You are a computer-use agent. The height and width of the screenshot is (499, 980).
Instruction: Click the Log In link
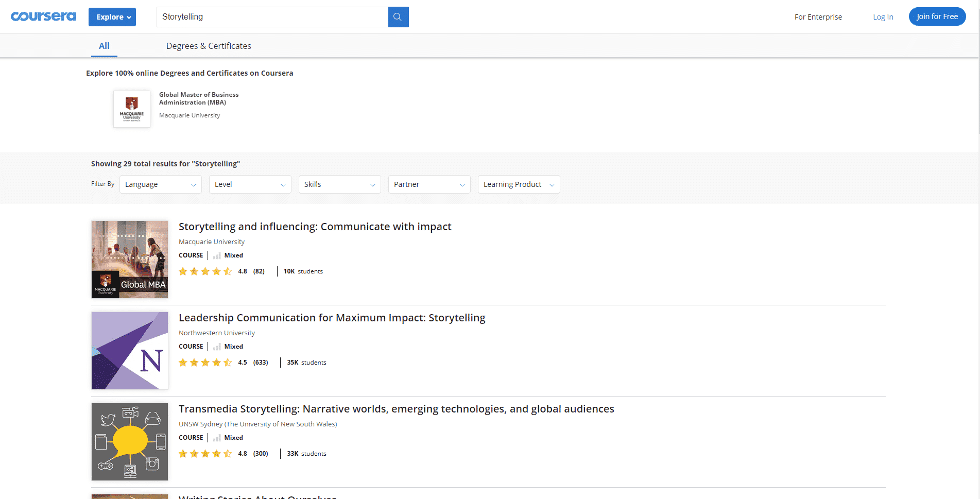tap(883, 17)
